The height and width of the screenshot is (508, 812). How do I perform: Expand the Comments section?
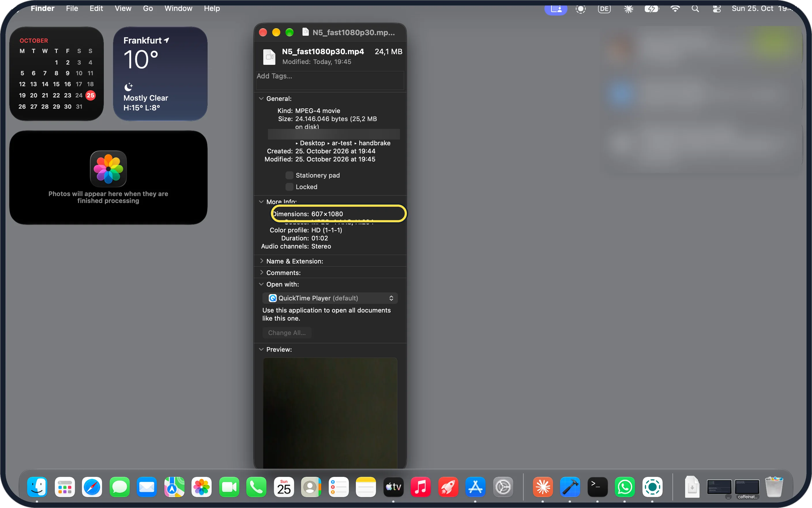pos(261,272)
